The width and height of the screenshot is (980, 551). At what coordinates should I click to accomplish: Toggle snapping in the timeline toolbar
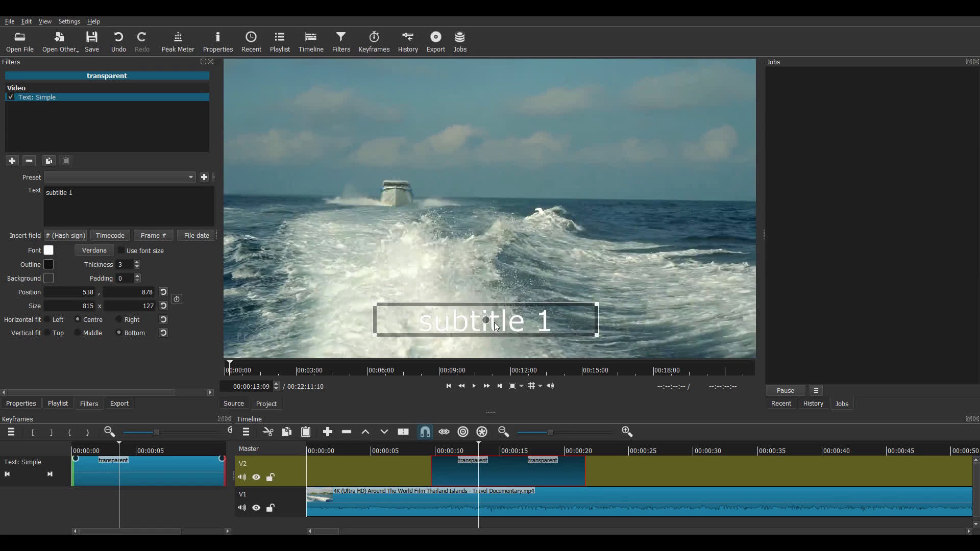(425, 432)
